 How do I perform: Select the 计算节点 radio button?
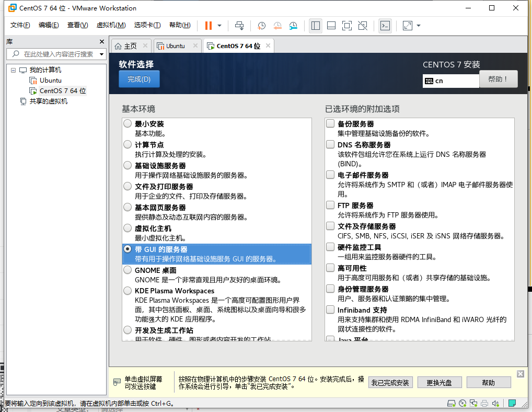[128, 145]
